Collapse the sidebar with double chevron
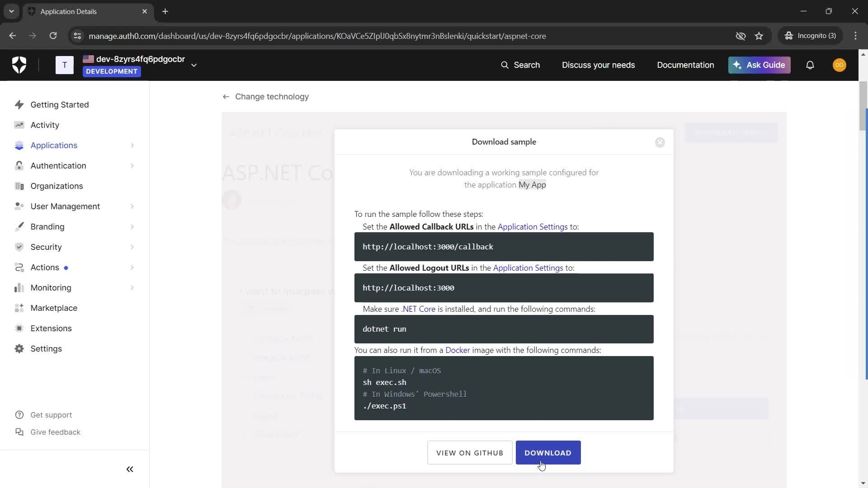 (x=130, y=469)
